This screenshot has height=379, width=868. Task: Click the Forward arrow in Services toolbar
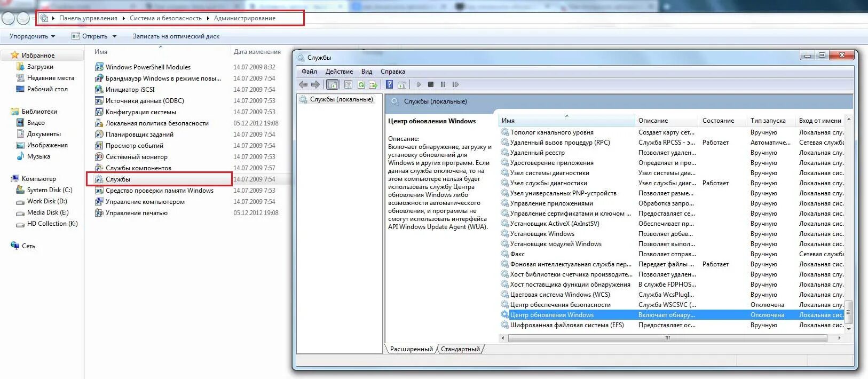(315, 84)
